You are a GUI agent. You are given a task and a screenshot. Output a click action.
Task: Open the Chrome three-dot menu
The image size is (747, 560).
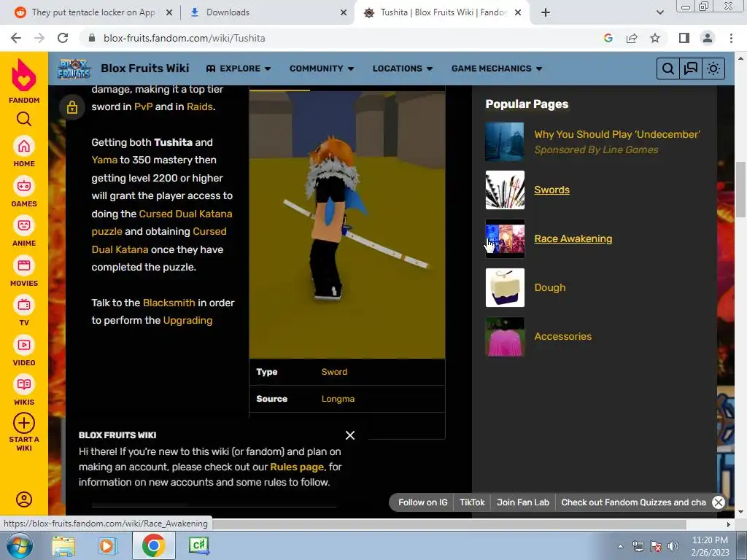731,38
